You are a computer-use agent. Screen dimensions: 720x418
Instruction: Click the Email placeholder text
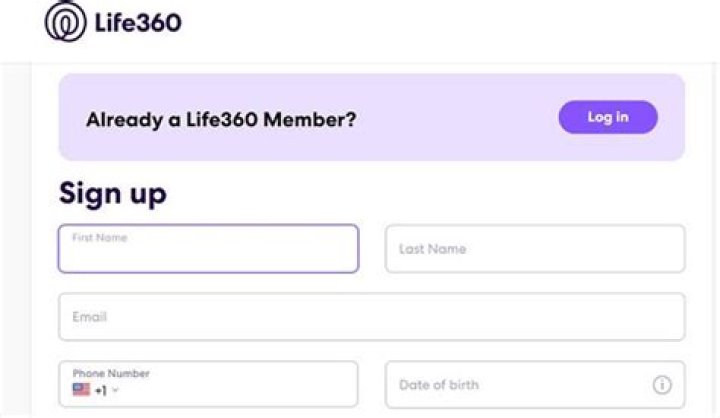(89, 317)
